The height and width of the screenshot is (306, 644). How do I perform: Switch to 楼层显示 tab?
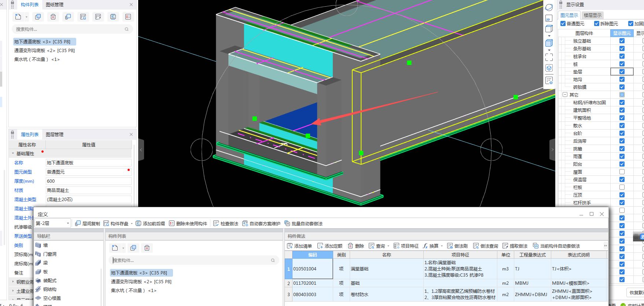592,15
